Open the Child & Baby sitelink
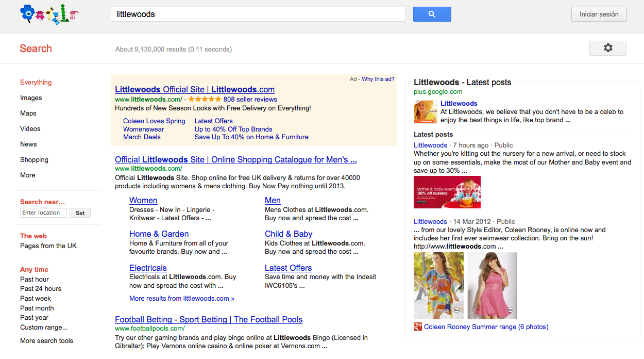644x359 pixels. pos(289,234)
